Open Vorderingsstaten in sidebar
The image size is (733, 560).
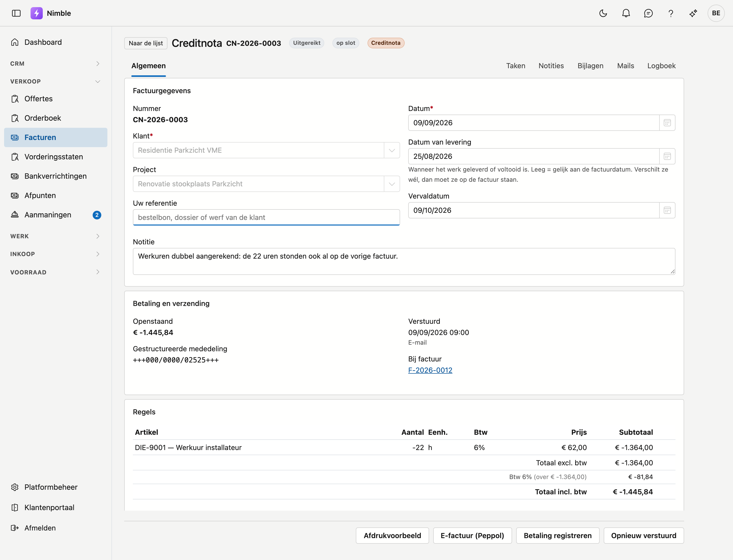pyautogui.click(x=56, y=157)
